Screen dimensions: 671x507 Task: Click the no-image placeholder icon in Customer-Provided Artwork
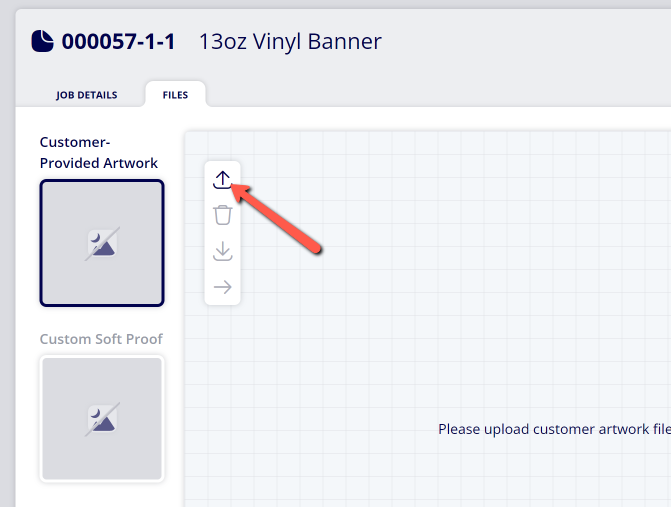[102, 243]
